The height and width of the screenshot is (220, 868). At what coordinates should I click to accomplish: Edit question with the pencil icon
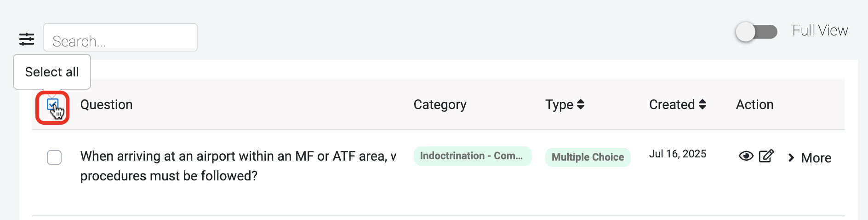pos(766,156)
